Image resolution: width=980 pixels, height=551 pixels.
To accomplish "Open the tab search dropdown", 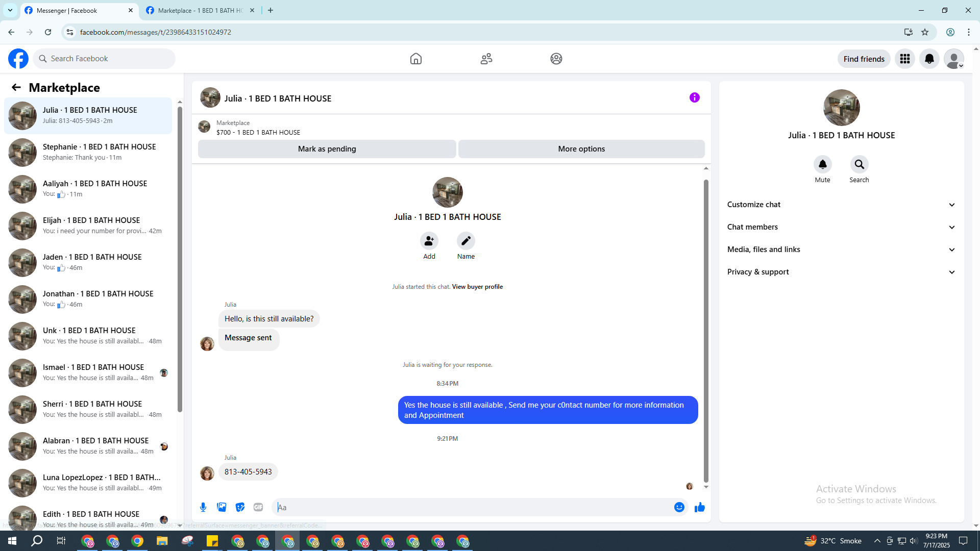I will pos(10,10).
